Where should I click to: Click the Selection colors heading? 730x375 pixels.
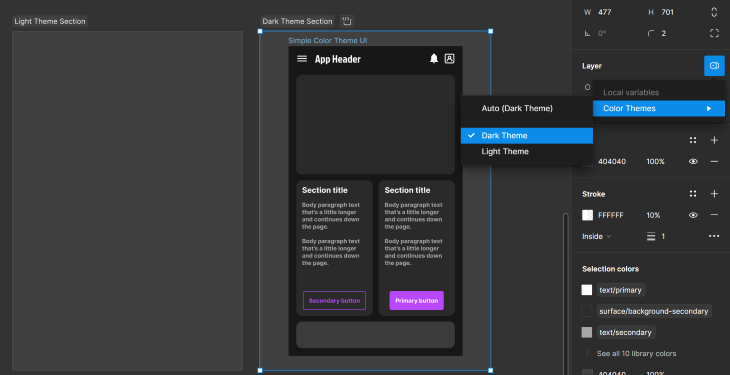pos(610,269)
